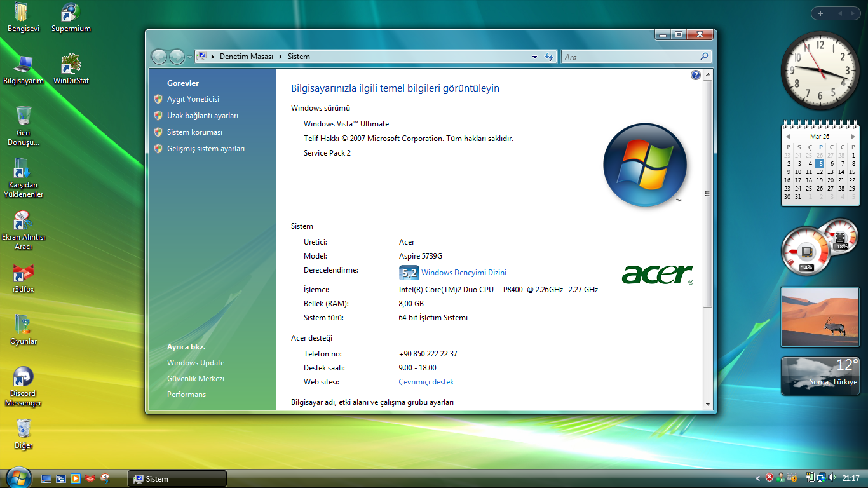Click Show Desktop in Quick Launch
The height and width of the screenshot is (488, 868).
(x=46, y=478)
